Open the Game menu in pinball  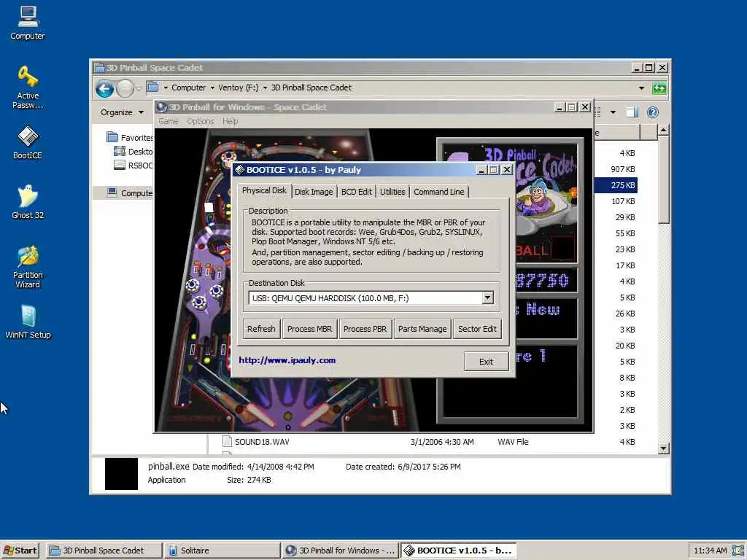pos(169,121)
